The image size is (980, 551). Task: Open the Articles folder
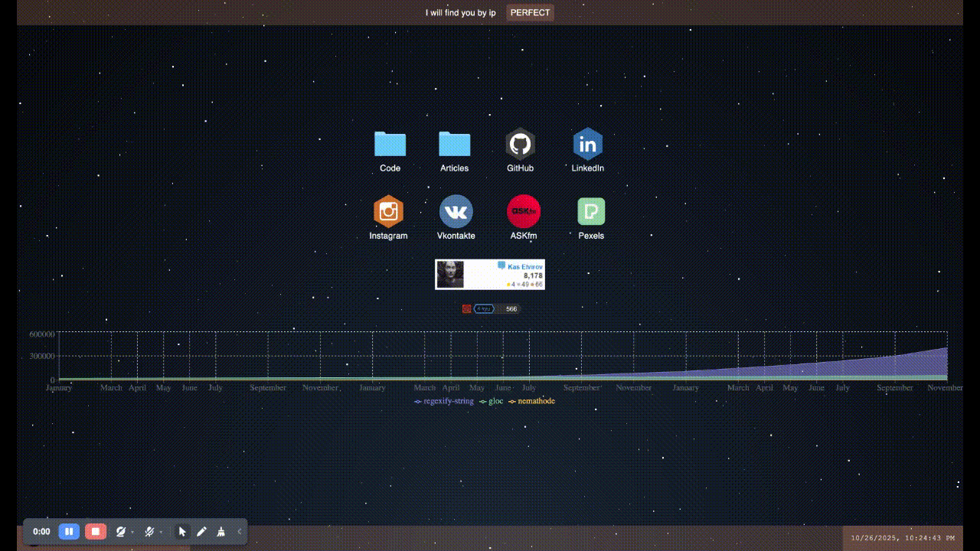454,144
